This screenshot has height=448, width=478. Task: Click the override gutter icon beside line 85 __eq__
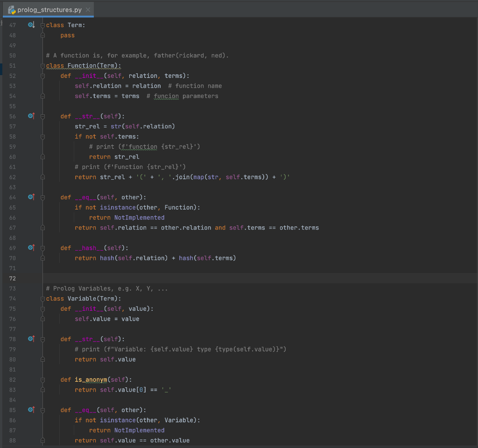pyautogui.click(x=31, y=410)
